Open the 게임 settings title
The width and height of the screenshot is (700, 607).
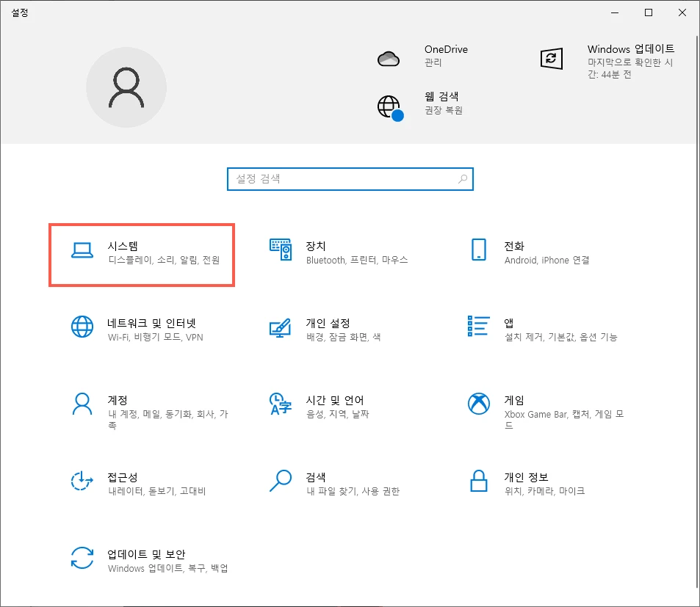[x=514, y=400]
